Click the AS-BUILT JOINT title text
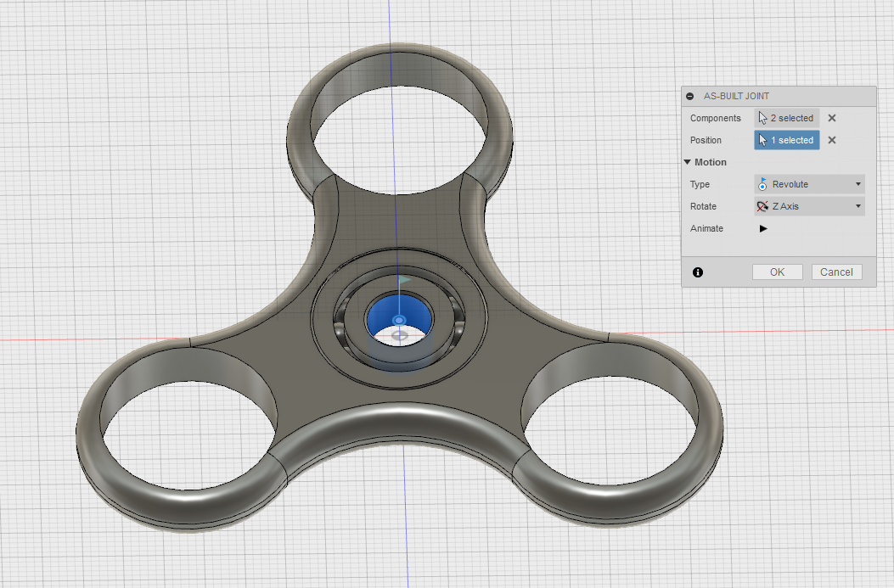 click(x=736, y=96)
